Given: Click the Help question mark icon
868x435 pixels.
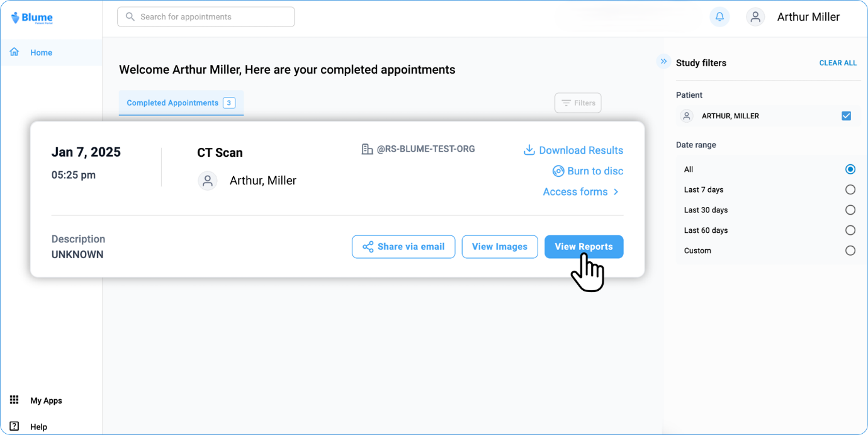Looking at the screenshot, I should pyautogui.click(x=14, y=426).
